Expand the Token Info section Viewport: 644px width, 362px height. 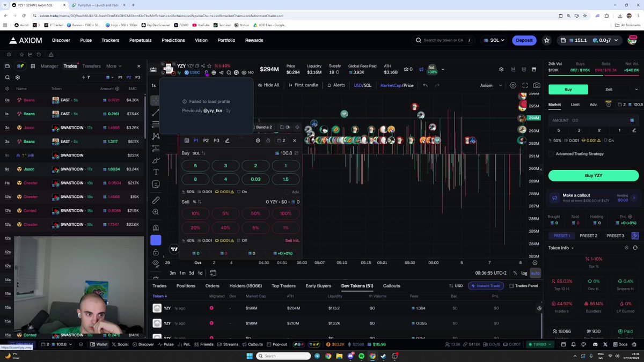click(561, 248)
